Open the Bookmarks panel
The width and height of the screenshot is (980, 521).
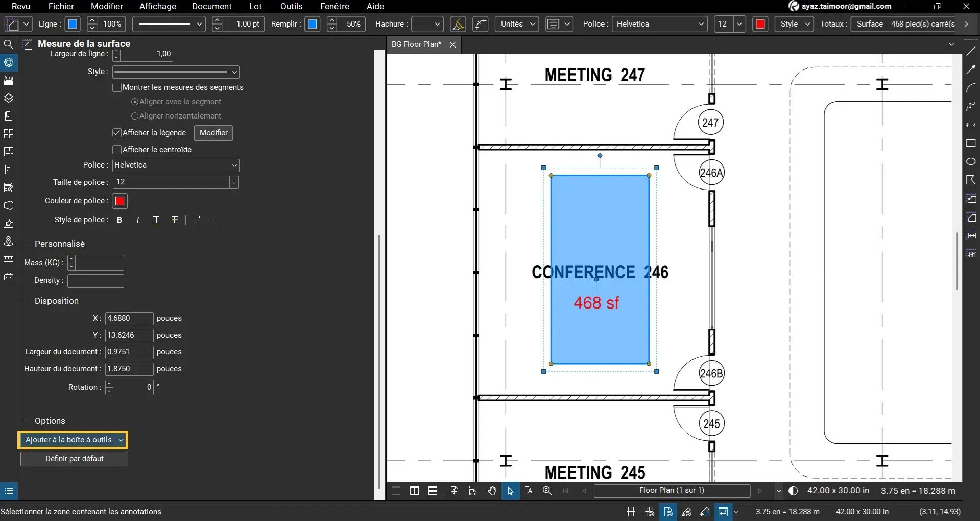click(9, 116)
